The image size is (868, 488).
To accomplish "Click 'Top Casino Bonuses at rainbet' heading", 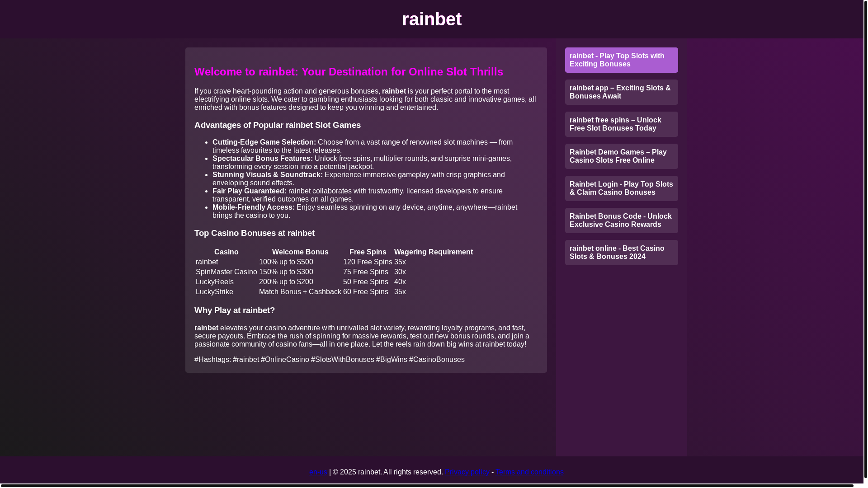I will point(255,233).
